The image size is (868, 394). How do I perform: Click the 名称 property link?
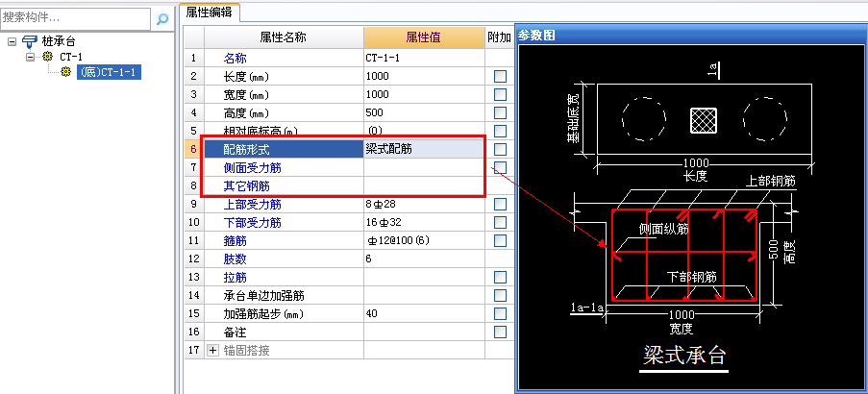click(236, 58)
